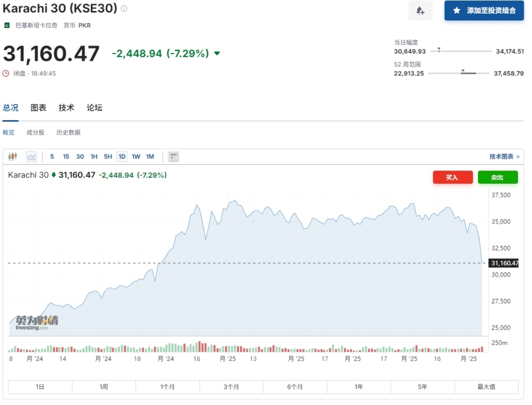Click the green 卖出 button

(498, 177)
